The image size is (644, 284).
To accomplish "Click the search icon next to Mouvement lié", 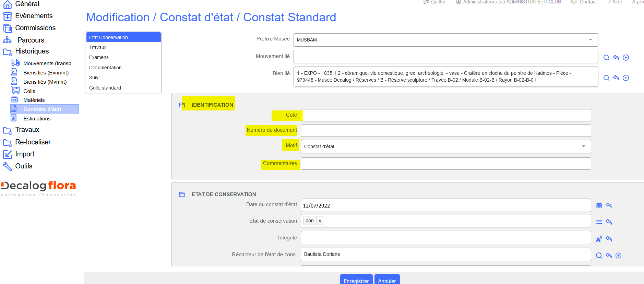I will click(x=606, y=58).
